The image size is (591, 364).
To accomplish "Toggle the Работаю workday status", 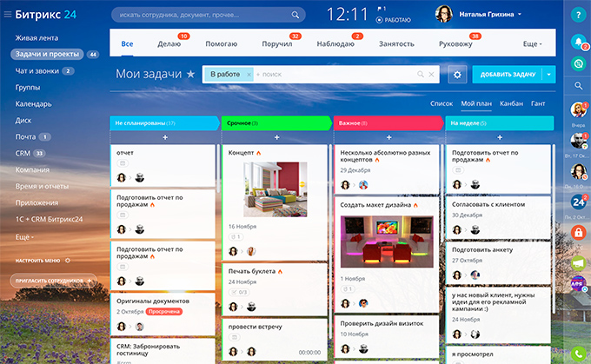I will [393, 19].
